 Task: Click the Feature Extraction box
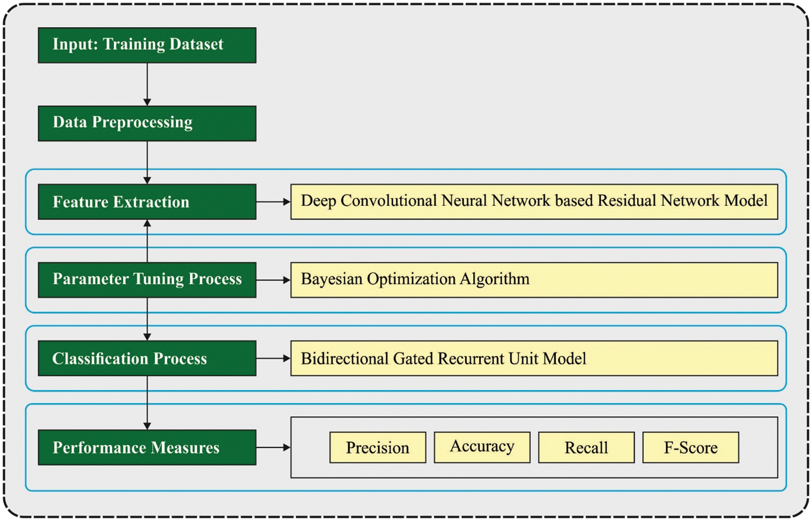(146, 202)
